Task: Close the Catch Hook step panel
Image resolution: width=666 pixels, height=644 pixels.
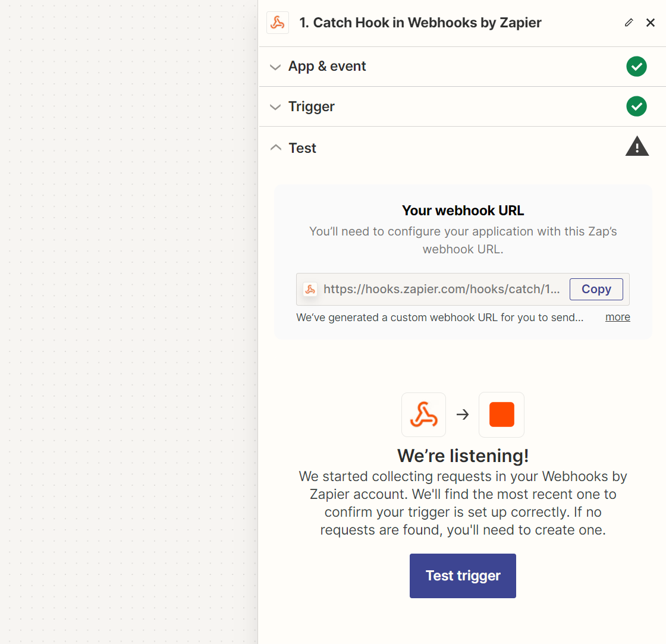Action: pos(651,23)
